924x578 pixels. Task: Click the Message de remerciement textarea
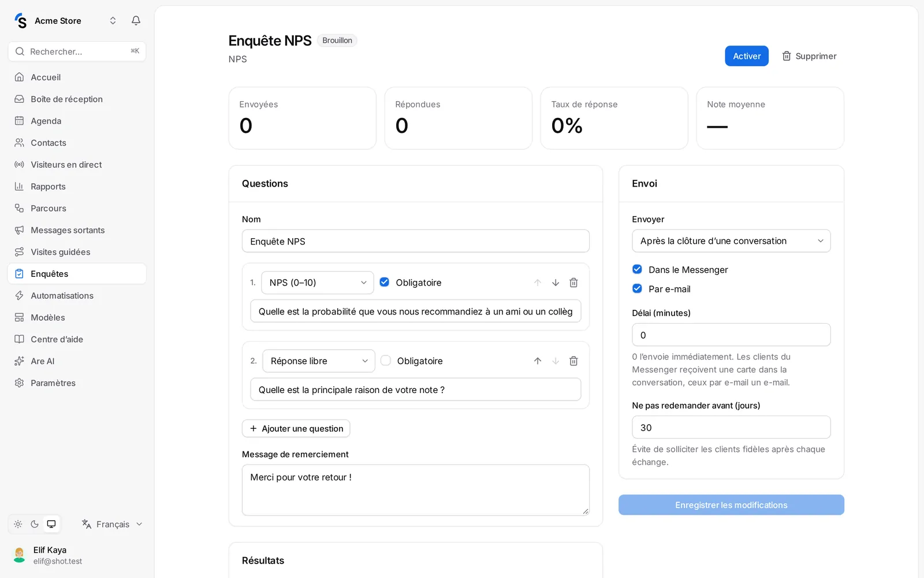coord(416,490)
